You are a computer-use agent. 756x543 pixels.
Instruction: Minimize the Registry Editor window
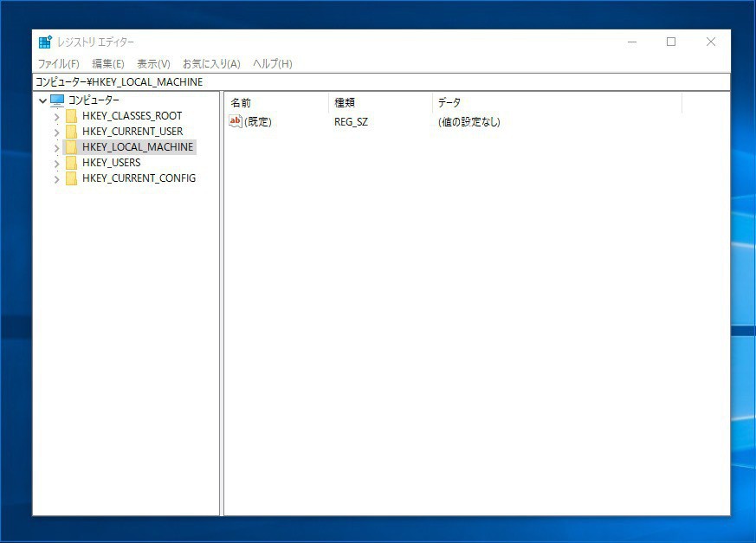coord(632,42)
